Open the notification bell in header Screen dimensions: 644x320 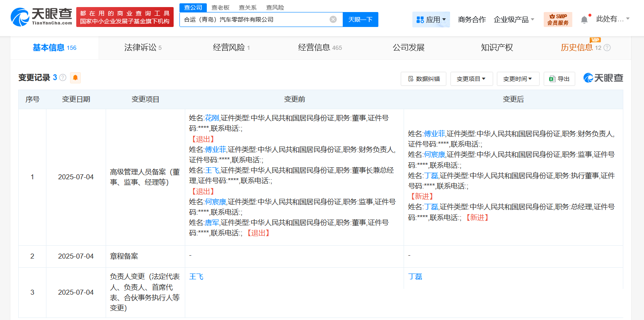point(584,20)
